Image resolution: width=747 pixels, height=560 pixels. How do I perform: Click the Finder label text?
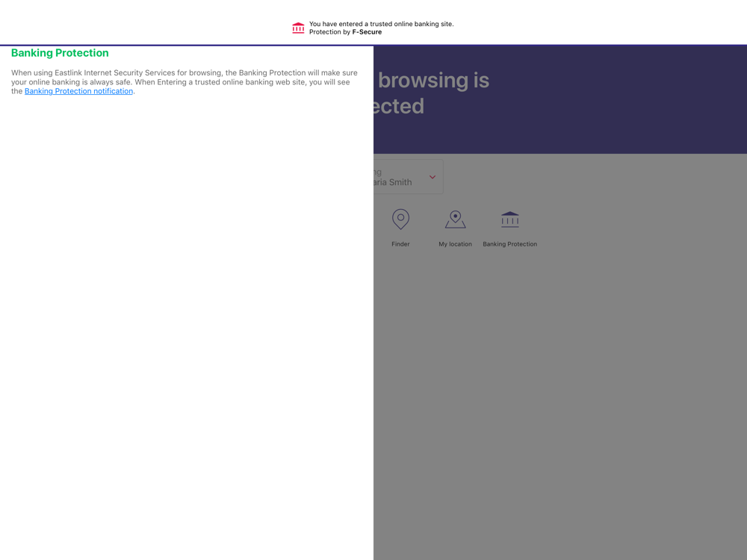coord(400,244)
